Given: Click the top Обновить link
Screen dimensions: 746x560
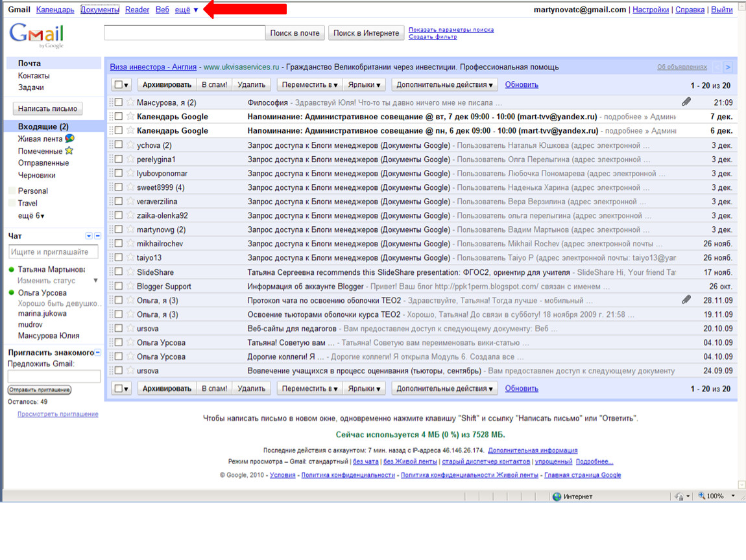Looking at the screenshot, I should pyautogui.click(x=522, y=85).
